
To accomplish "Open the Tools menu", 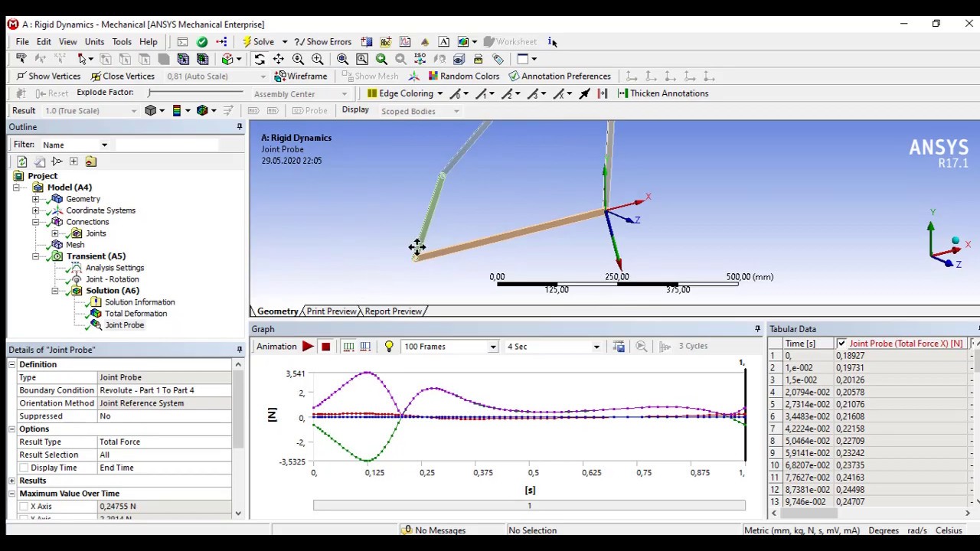I will (x=122, y=42).
